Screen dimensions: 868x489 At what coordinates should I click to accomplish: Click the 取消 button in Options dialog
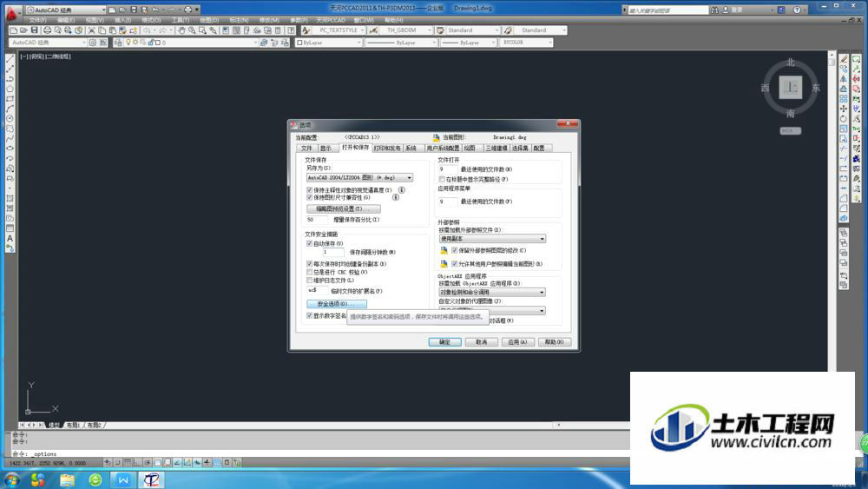481,342
